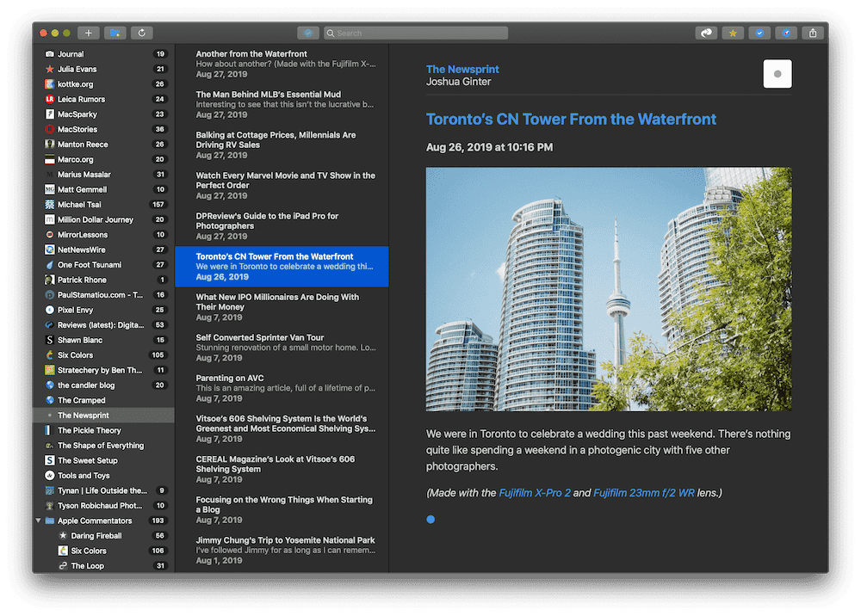Click the Toronto's CN Tower article title link
This screenshot has height=616, width=861.
click(x=571, y=120)
